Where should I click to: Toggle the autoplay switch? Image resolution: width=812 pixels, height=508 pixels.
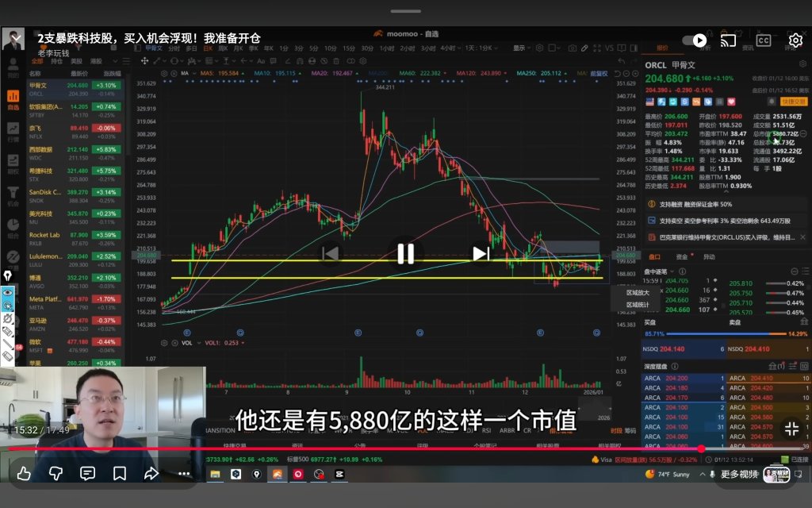[695, 40]
